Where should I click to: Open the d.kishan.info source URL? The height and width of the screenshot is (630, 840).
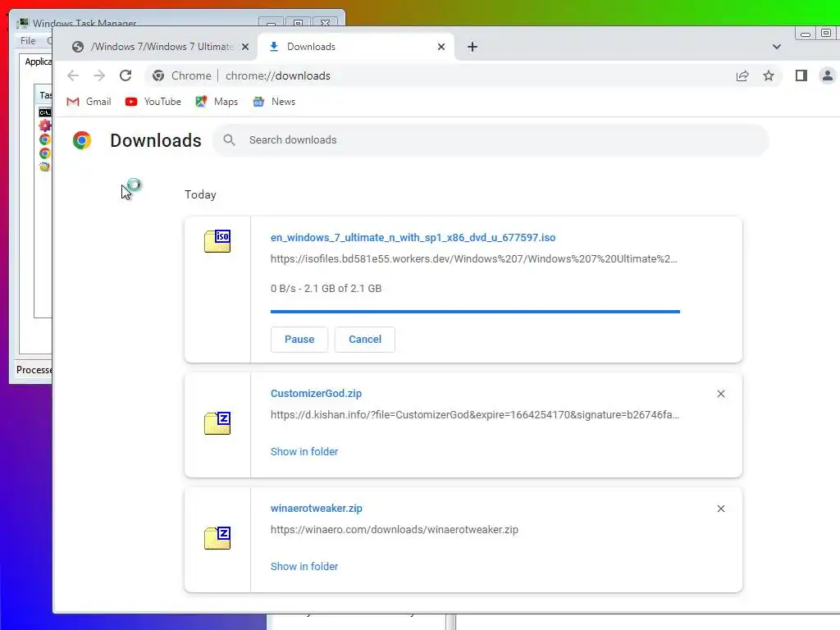475,414
